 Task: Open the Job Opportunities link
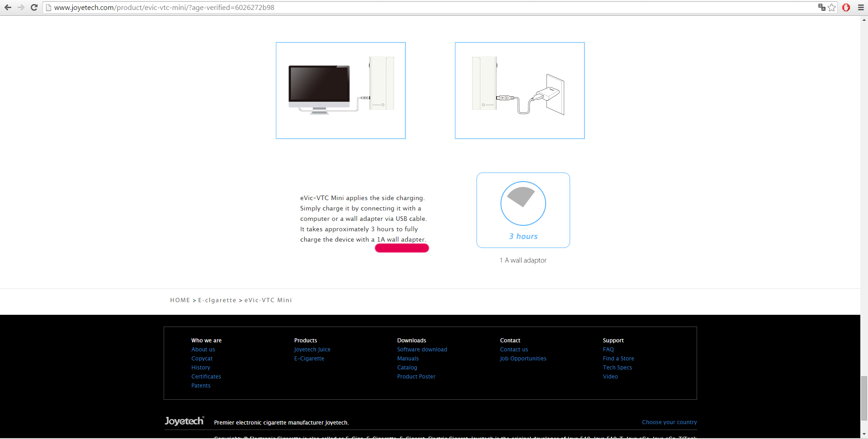pyautogui.click(x=523, y=359)
